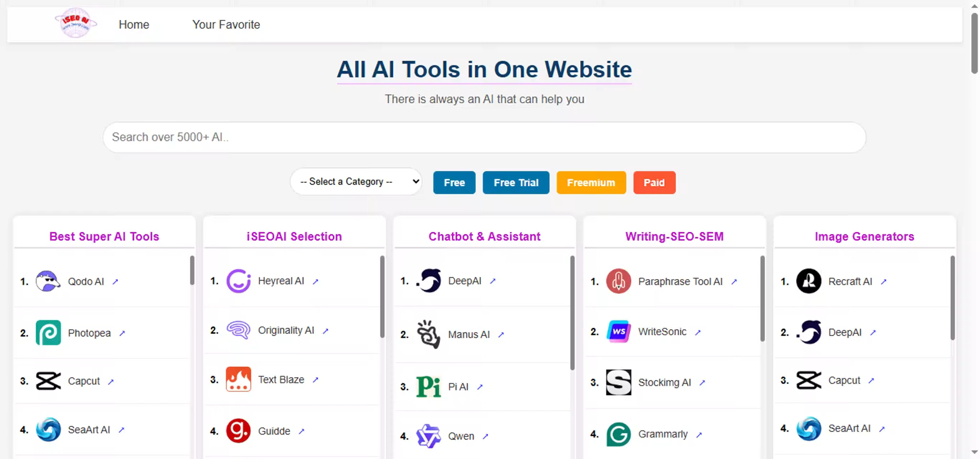This screenshot has width=980, height=459.
Task: Open Your Favorite page
Action: click(x=226, y=24)
